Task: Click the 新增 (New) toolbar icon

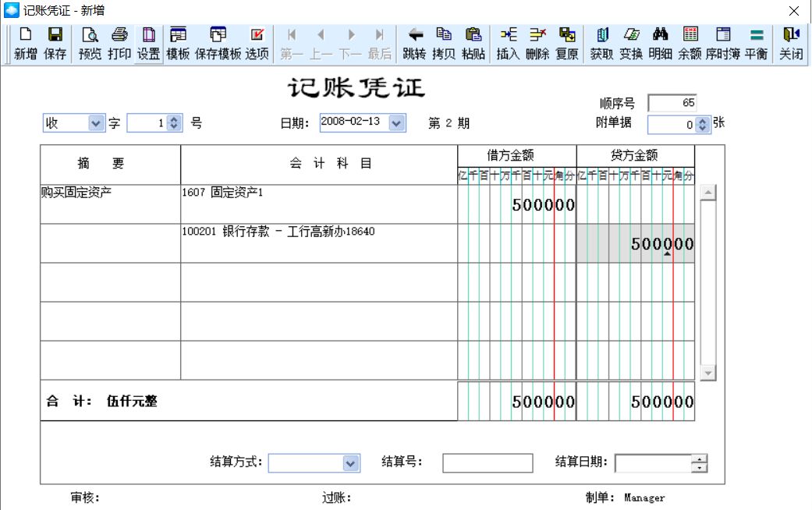Action: (x=25, y=44)
